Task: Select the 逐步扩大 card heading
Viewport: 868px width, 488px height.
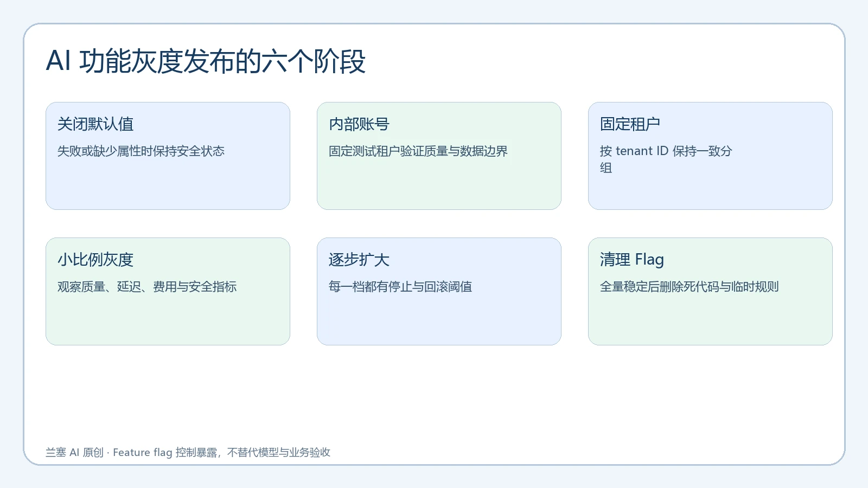Action: click(x=359, y=260)
